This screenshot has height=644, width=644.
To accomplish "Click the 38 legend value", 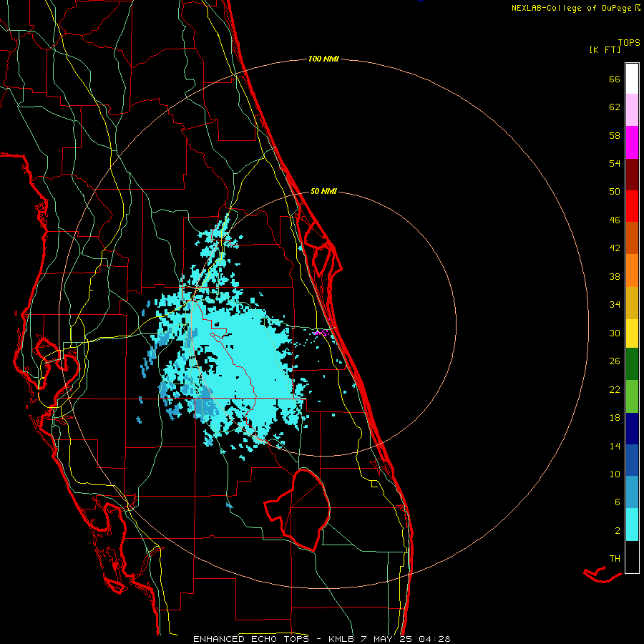I will (615, 276).
